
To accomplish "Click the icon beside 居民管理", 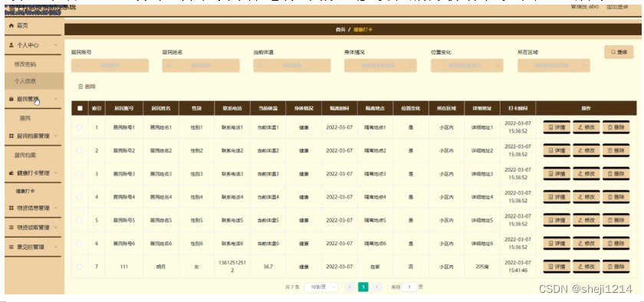I will click(11, 99).
